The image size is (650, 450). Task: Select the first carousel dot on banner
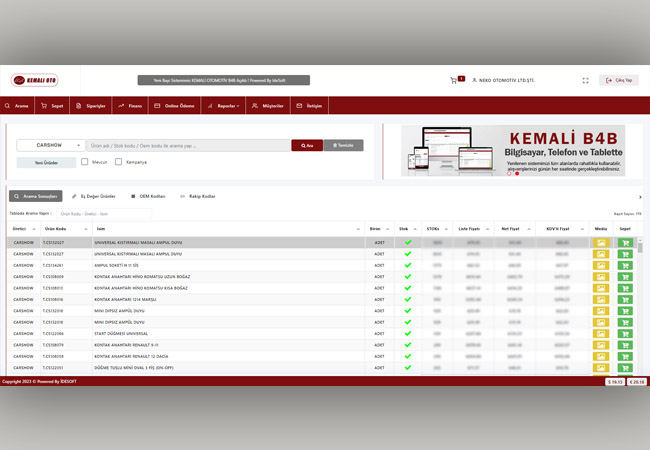pos(509,174)
